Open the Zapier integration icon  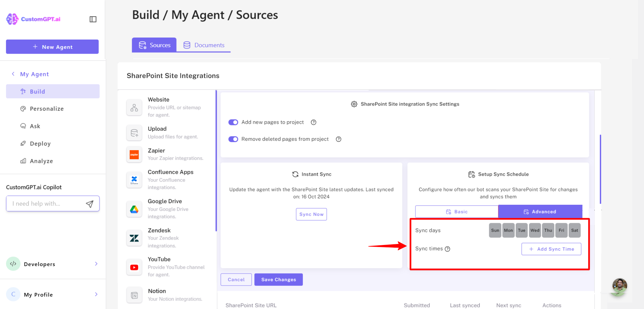134,154
